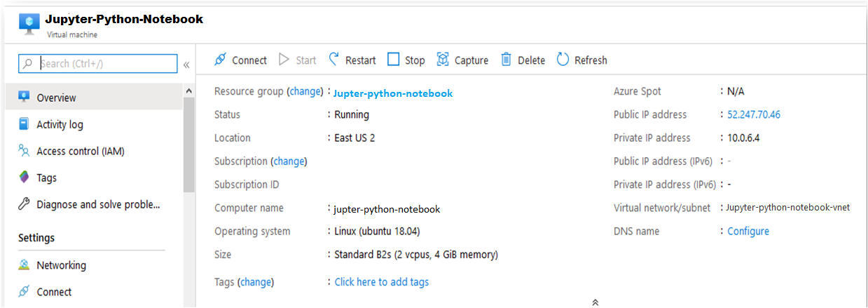Click the Connect toolbar button label
Image resolution: width=868 pixels, height=308 pixels.
coord(249,60)
